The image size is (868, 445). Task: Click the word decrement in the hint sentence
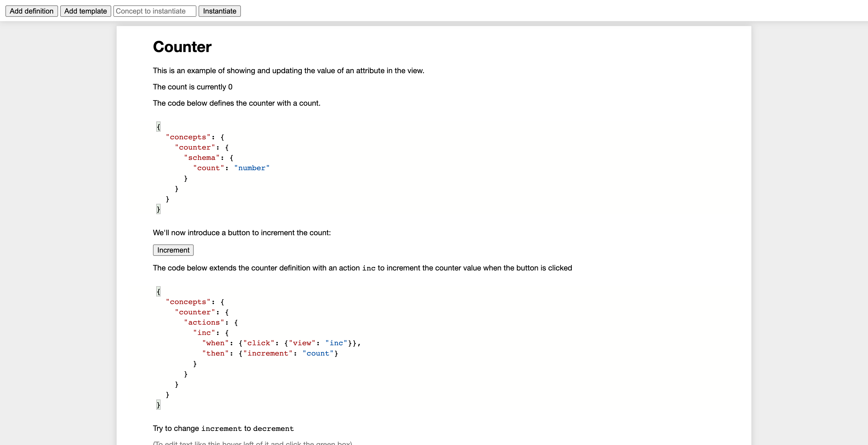coord(273,428)
